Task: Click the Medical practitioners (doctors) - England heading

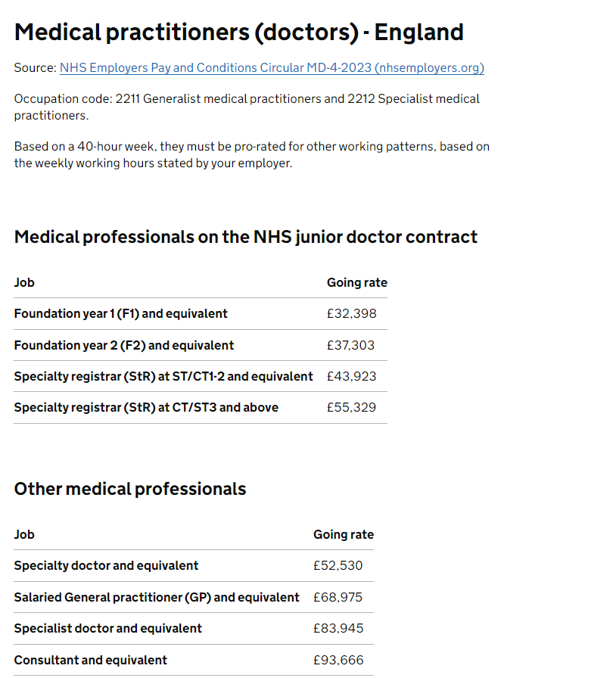Action: [x=239, y=33]
